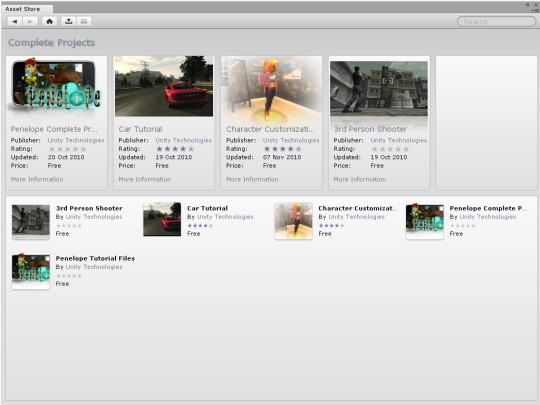Click the Character Customizat.. list thumbnail
The height and width of the screenshot is (405, 540).
293,221
